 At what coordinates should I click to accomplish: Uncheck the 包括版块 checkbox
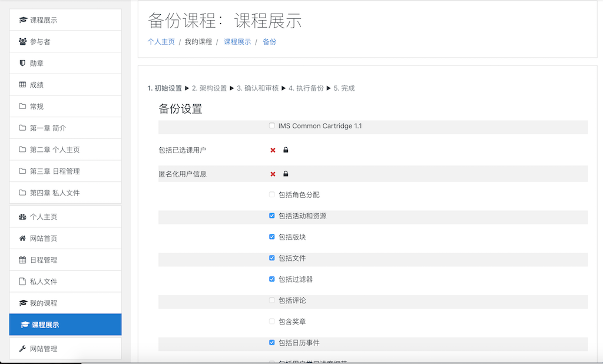[272, 237]
